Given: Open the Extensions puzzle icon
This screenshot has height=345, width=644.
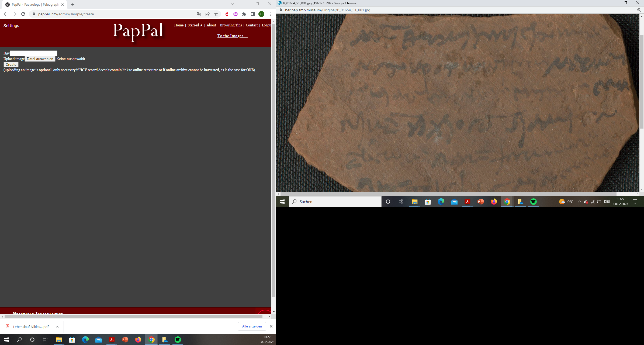Looking at the screenshot, I should click(x=244, y=14).
